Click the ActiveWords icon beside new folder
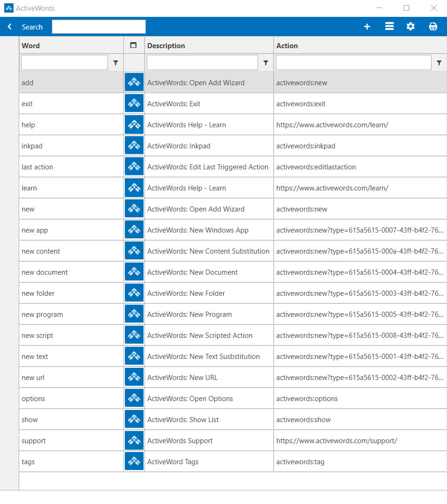Image resolution: width=447 pixels, height=504 pixels. [x=134, y=292]
